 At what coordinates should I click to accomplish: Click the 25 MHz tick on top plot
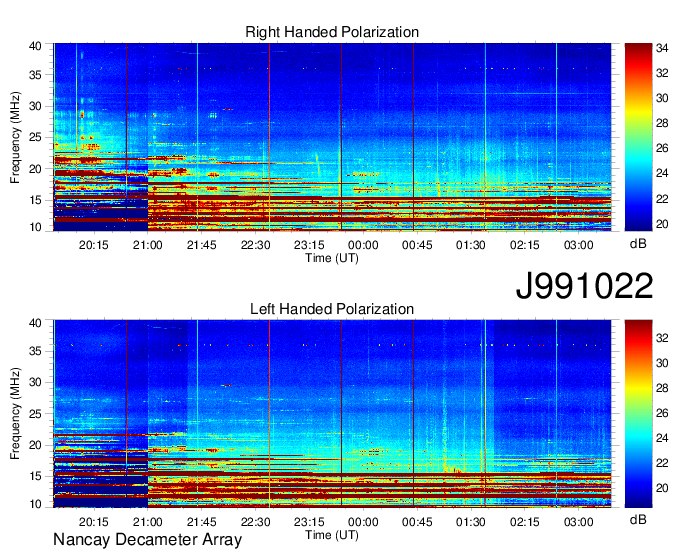tap(35, 137)
